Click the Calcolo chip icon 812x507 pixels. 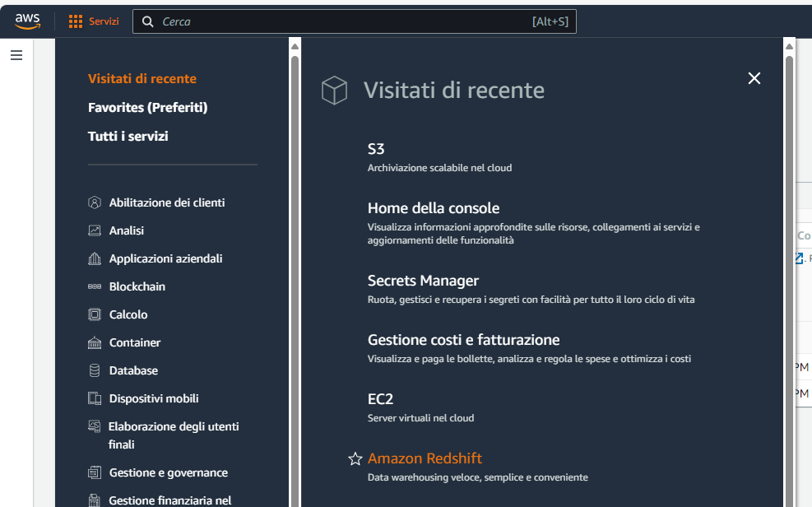[95, 314]
